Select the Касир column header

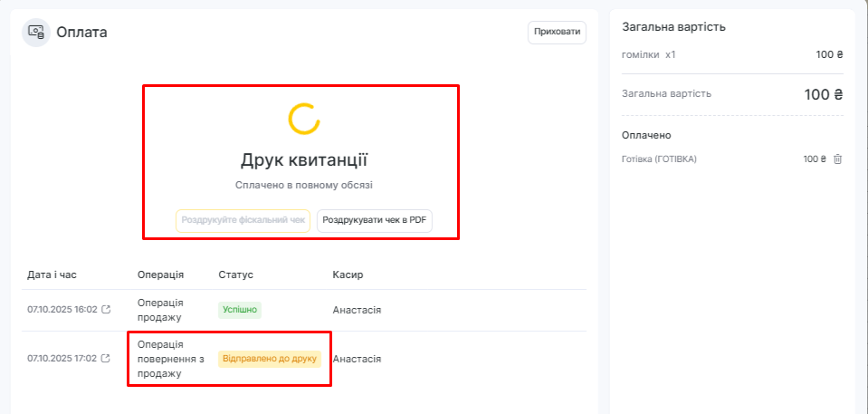[348, 274]
